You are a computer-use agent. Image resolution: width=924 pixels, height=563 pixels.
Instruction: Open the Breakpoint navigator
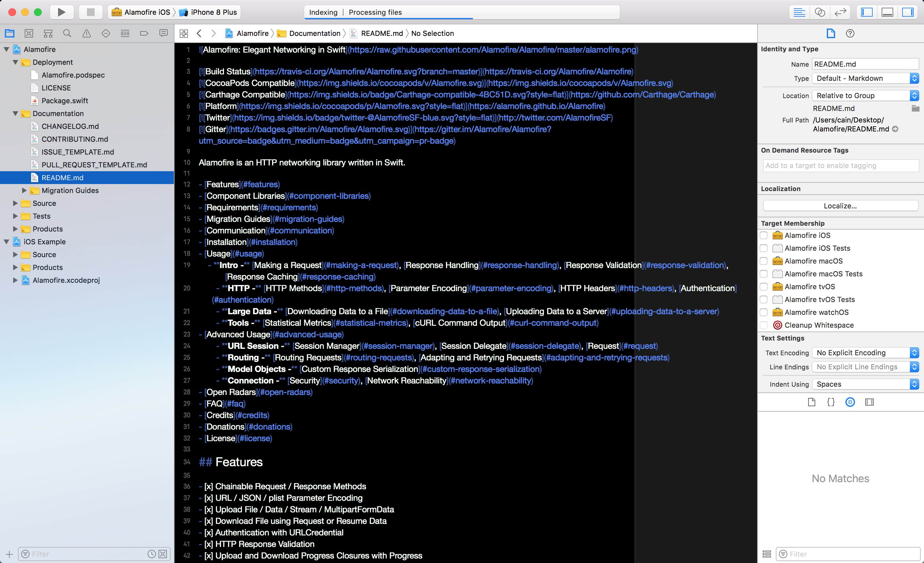(x=144, y=33)
